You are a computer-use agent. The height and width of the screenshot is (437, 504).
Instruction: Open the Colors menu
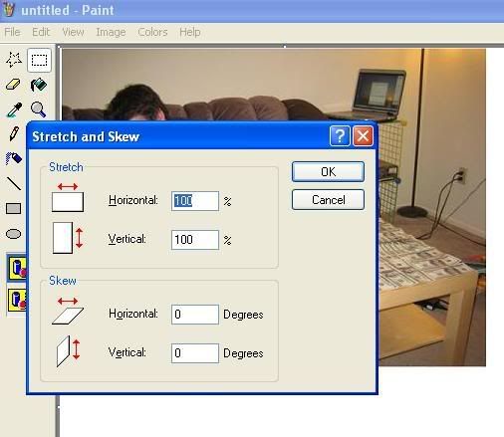(152, 32)
